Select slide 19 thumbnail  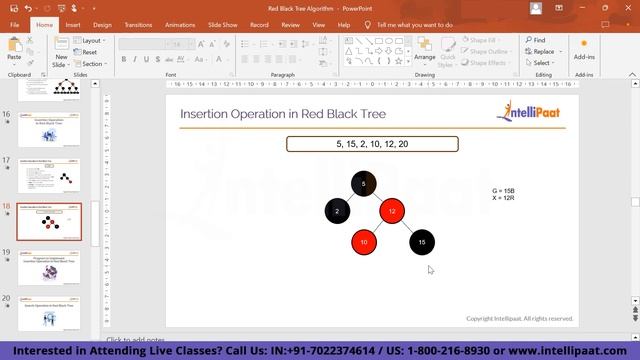pyautogui.click(x=49, y=268)
